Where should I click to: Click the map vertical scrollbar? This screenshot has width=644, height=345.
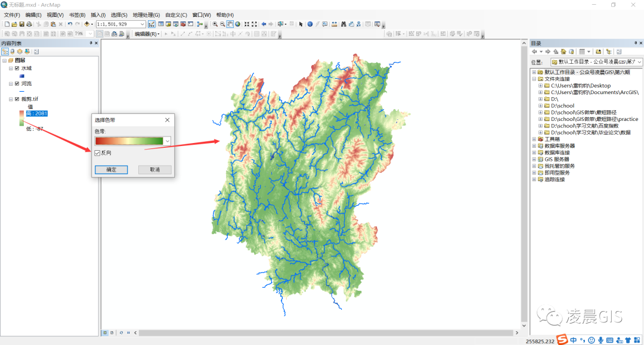click(x=524, y=184)
